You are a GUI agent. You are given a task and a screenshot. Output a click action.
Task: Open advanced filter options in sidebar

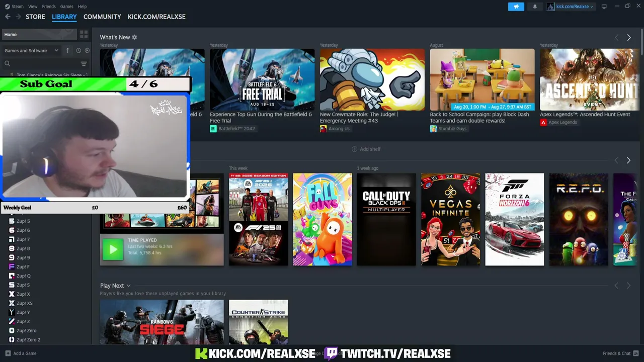pos(84,64)
